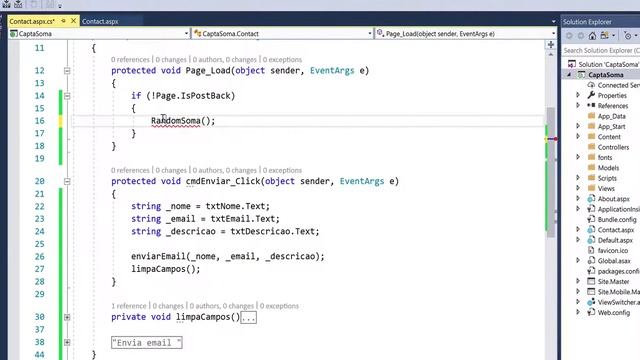Select the Models folder icon

point(591,167)
